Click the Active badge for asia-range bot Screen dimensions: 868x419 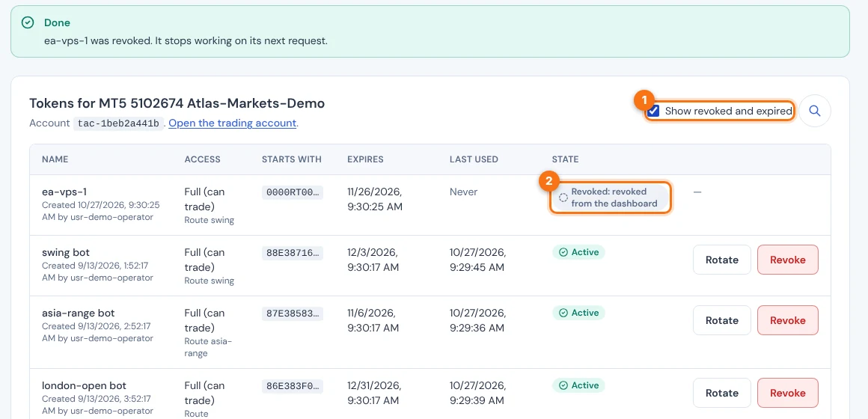tap(579, 313)
